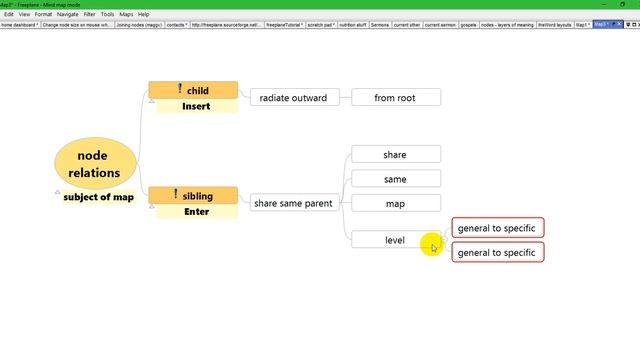
Task: Open the Navigate menu
Action: (x=67, y=14)
